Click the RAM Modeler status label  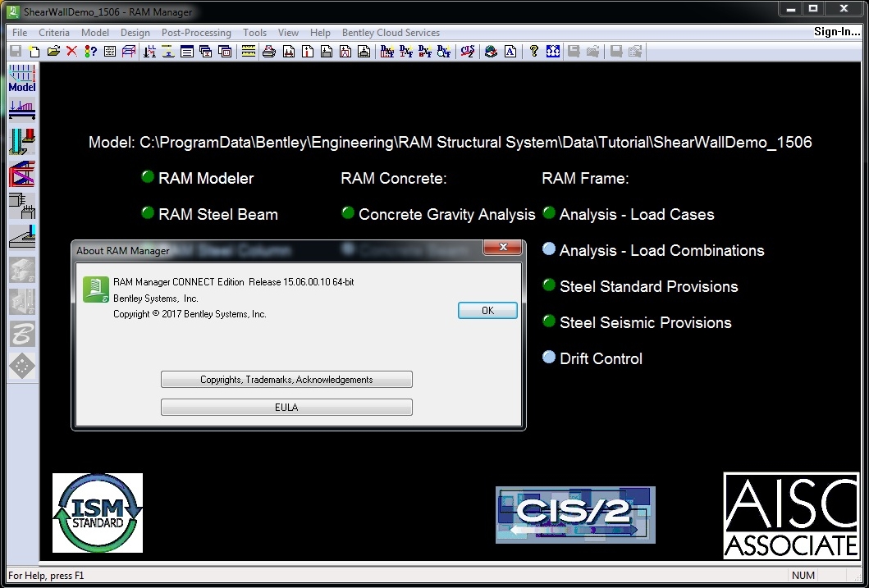click(206, 178)
